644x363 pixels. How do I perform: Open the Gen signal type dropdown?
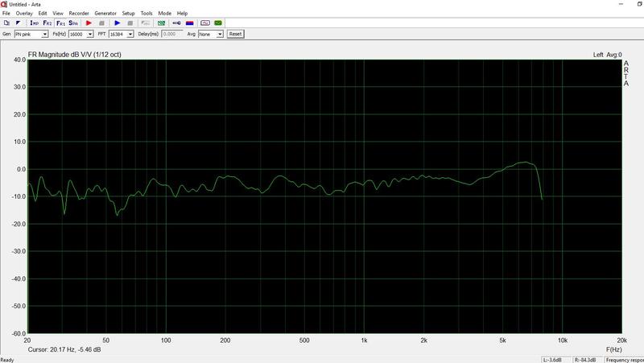(x=31, y=34)
